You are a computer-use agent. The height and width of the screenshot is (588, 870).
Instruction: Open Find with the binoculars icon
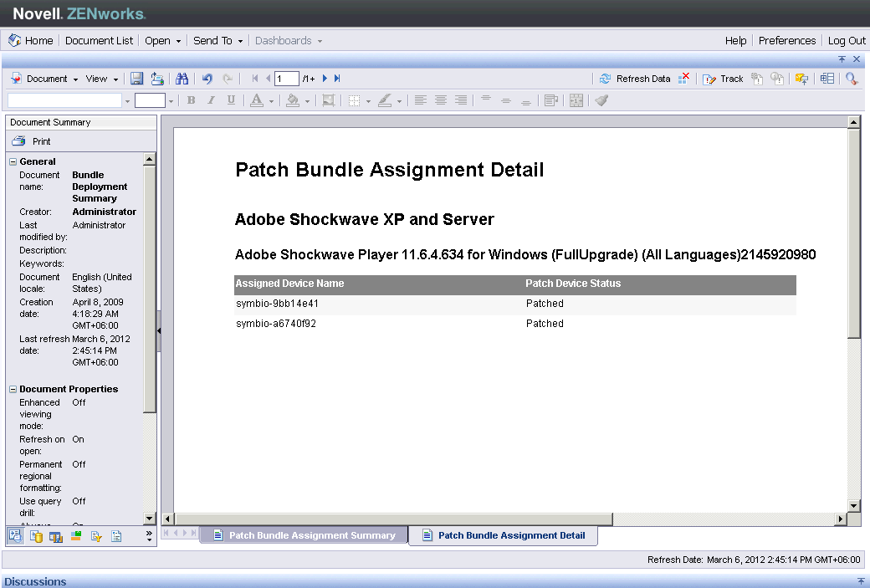coord(182,79)
